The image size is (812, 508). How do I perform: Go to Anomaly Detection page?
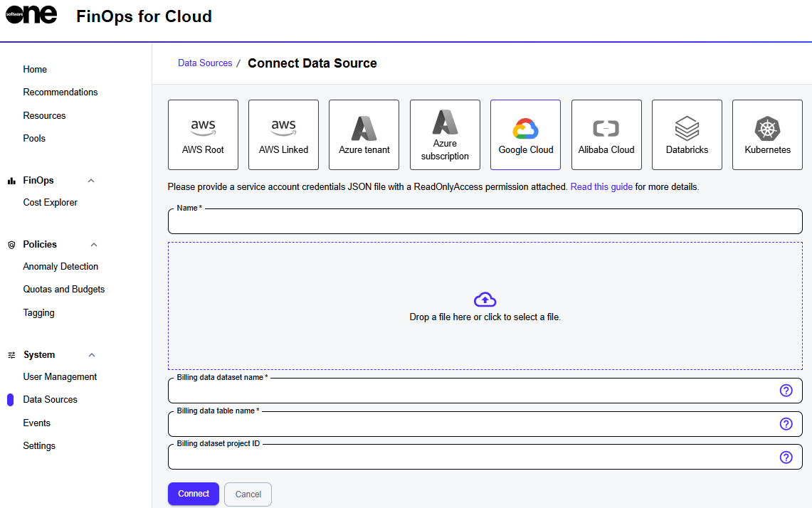point(60,267)
